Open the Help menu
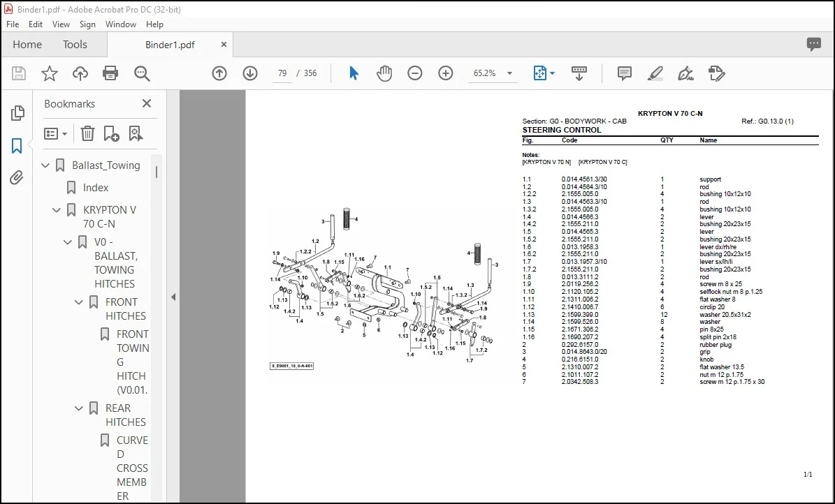This screenshot has height=504, width=835. point(154,24)
